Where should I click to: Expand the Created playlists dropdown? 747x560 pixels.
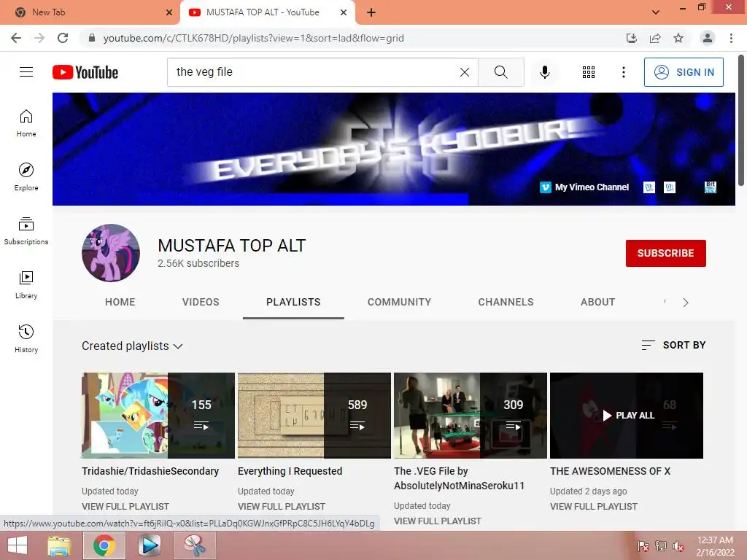[x=132, y=346]
